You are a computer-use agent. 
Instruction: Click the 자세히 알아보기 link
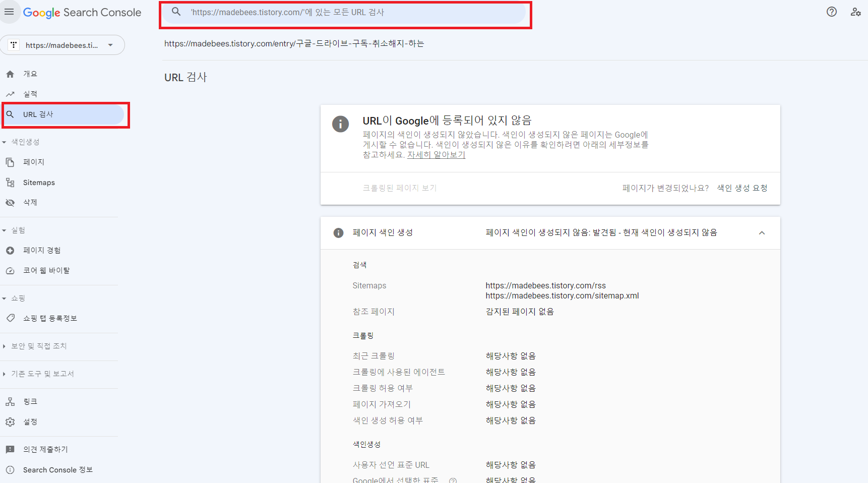(x=436, y=155)
